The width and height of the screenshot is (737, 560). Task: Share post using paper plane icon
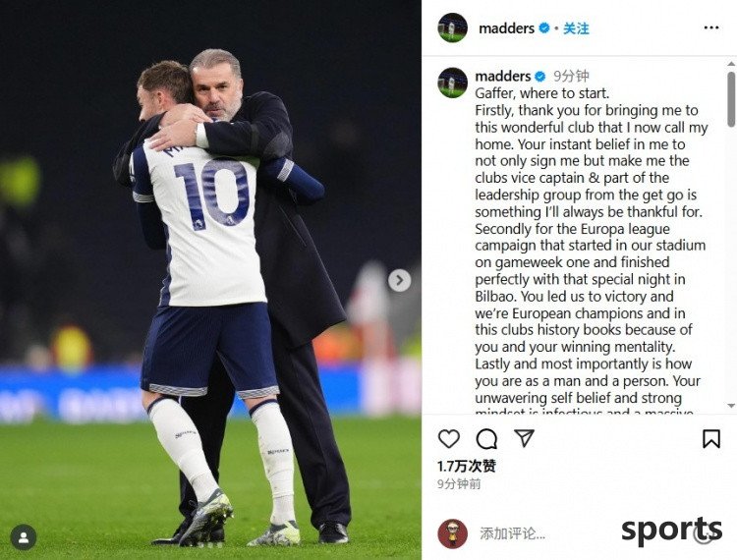pyautogui.click(x=524, y=438)
